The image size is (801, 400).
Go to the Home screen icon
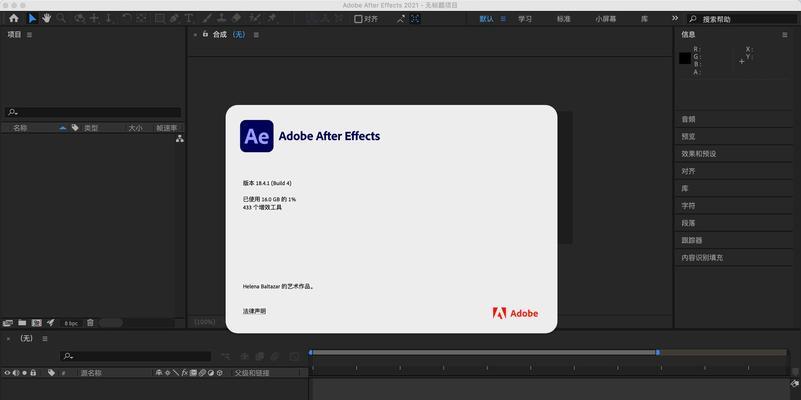point(14,18)
